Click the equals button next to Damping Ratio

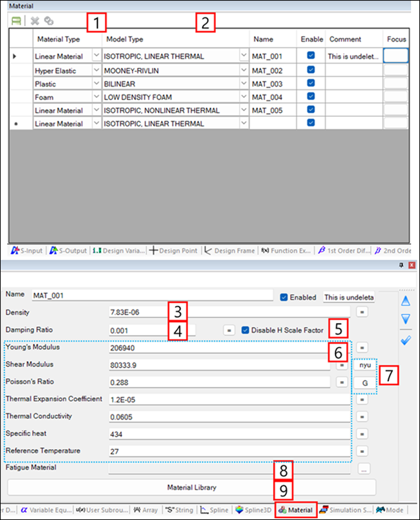click(x=229, y=330)
